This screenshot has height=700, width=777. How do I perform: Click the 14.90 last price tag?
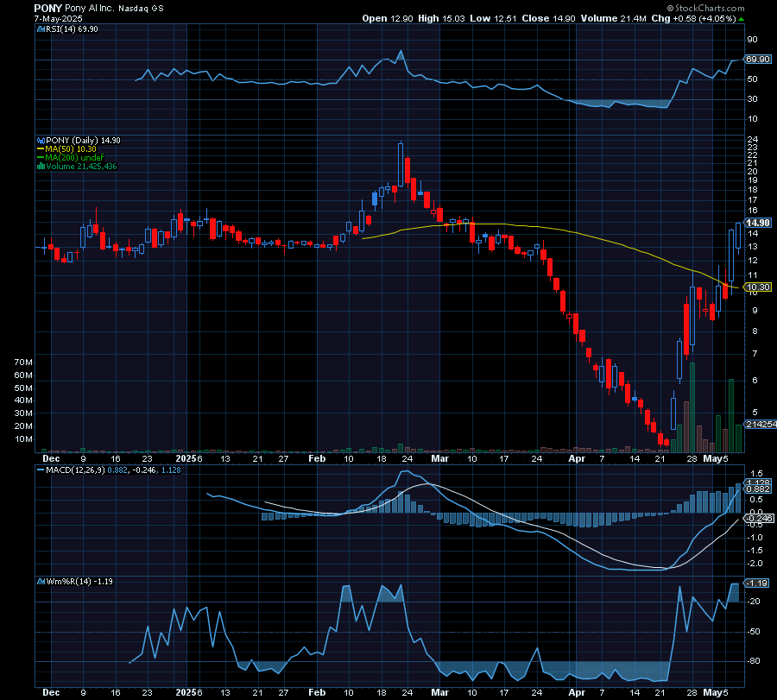[x=757, y=223]
